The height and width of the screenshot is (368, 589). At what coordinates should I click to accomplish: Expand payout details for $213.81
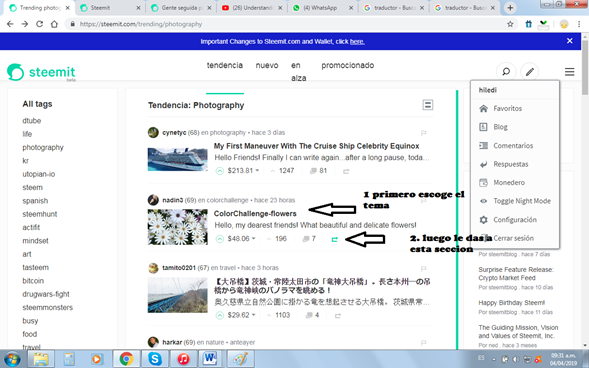pos(257,170)
